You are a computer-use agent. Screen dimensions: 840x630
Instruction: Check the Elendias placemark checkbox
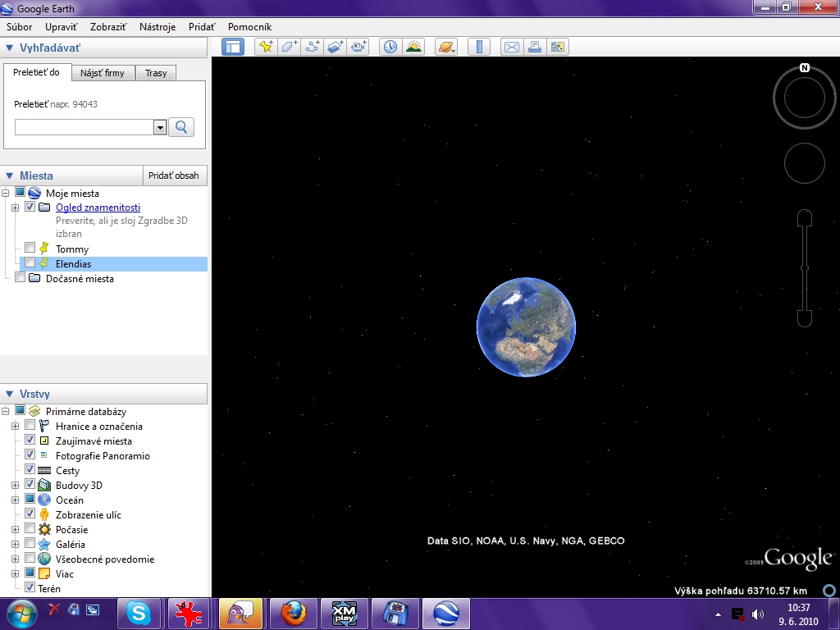30,262
